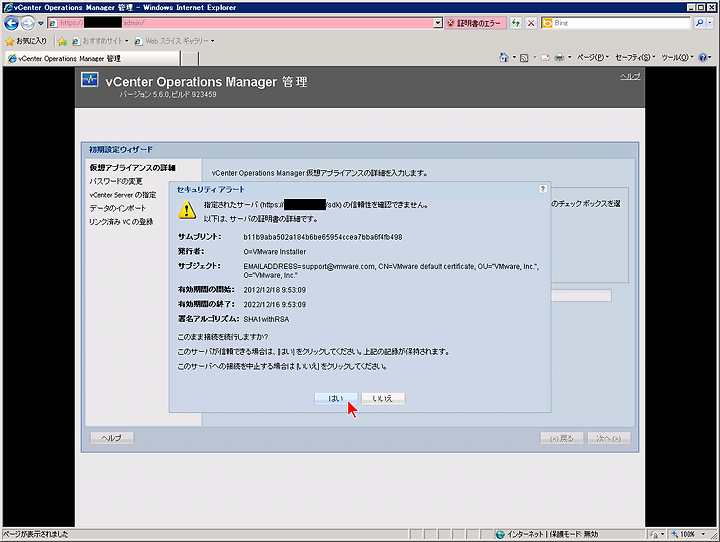Open the ヘルプ link in page header
This screenshot has width=720, height=542.
pos(630,77)
